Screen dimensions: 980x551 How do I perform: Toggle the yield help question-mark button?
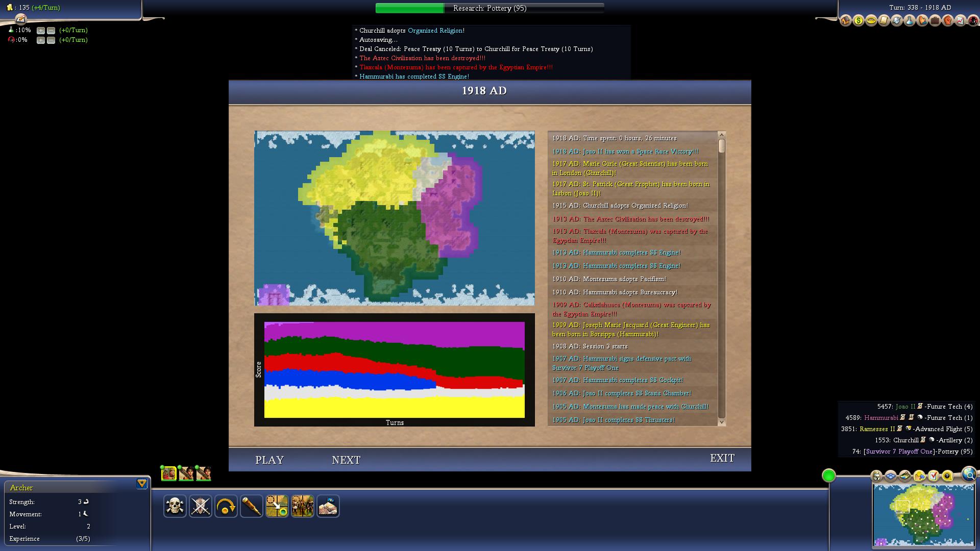tap(947, 476)
